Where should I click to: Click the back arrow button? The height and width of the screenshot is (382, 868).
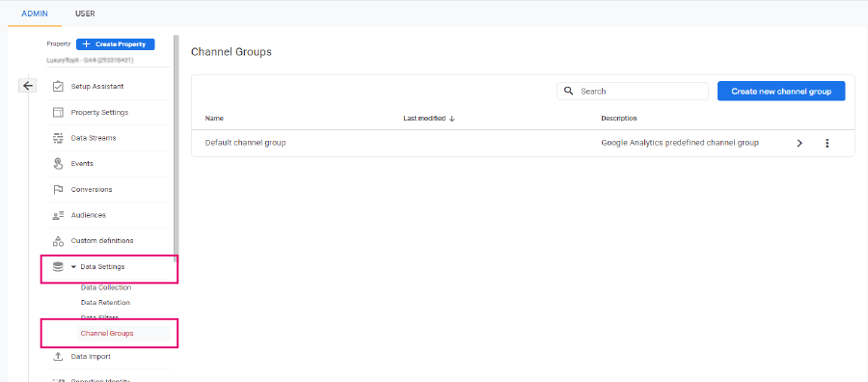click(x=27, y=86)
